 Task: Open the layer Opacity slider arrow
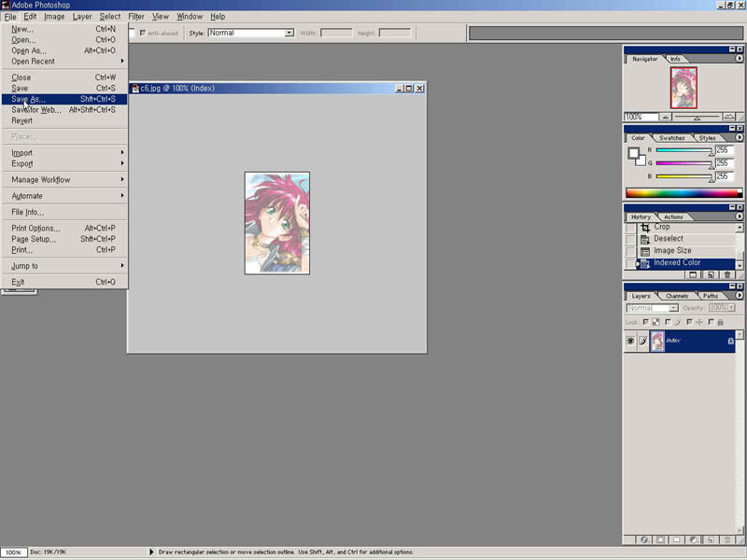pos(731,308)
